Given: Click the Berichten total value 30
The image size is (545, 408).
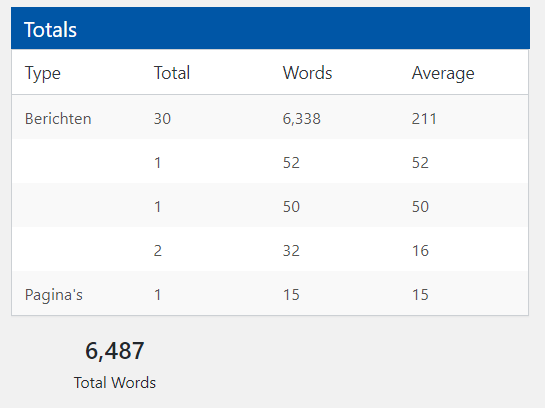Looking at the screenshot, I should pyautogui.click(x=162, y=119).
